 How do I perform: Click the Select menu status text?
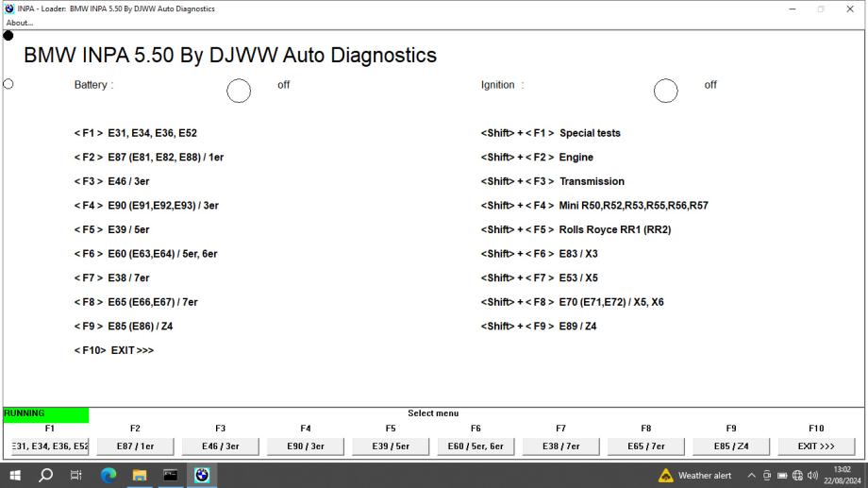click(x=433, y=413)
